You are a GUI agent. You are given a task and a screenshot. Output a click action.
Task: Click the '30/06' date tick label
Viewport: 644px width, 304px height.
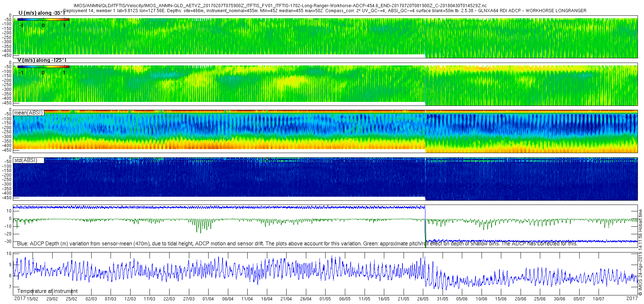560,299
